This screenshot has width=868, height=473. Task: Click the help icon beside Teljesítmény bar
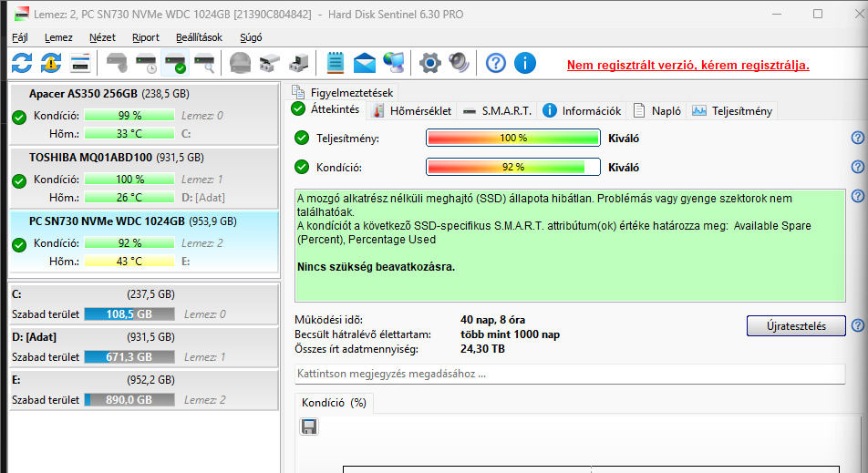coord(857,138)
